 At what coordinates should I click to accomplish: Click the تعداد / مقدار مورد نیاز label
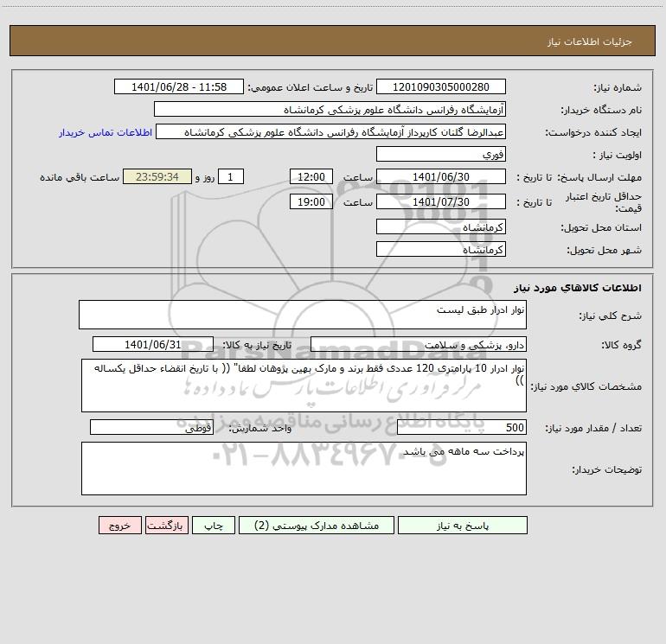click(x=593, y=429)
